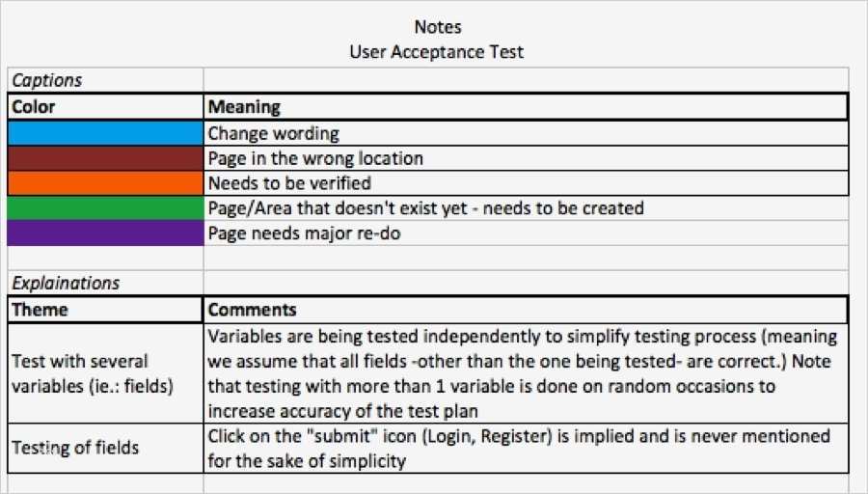Click the purple color cell

pyautogui.click(x=104, y=233)
